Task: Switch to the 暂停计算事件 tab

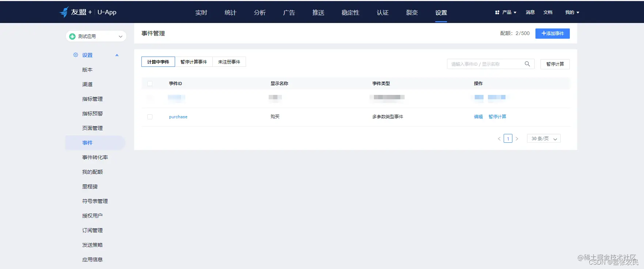Action: 194,62
